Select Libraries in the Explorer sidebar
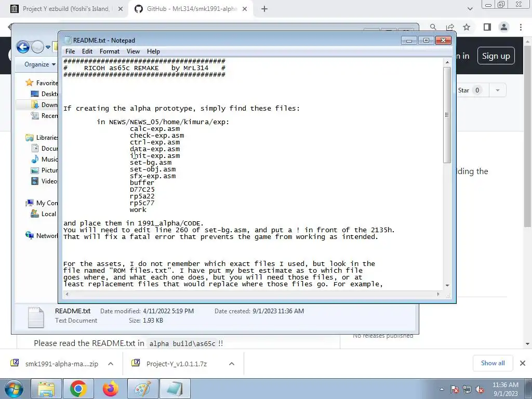This screenshot has height=399, width=532. pos(42,137)
